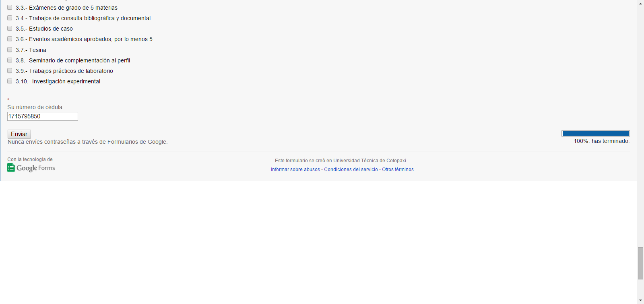The height and width of the screenshot is (304, 644).
Task: Check 3.8 Seminario de complementación al perfil
Action: [10, 60]
